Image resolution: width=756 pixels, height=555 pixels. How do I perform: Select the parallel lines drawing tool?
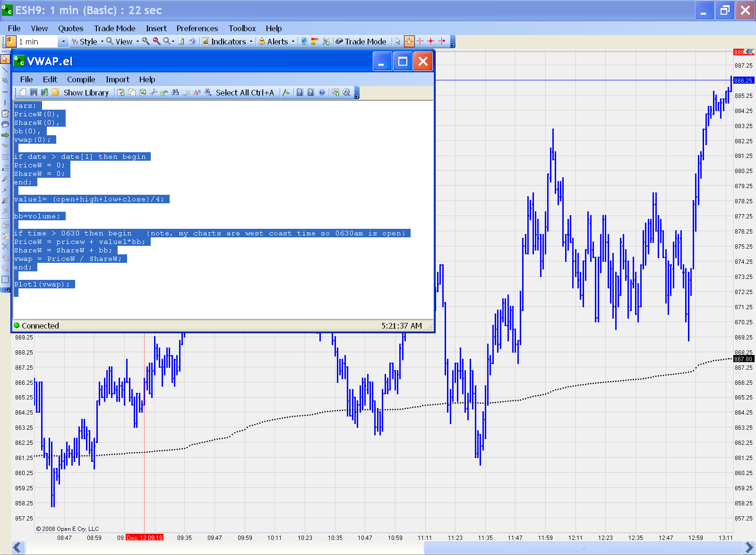click(5, 80)
